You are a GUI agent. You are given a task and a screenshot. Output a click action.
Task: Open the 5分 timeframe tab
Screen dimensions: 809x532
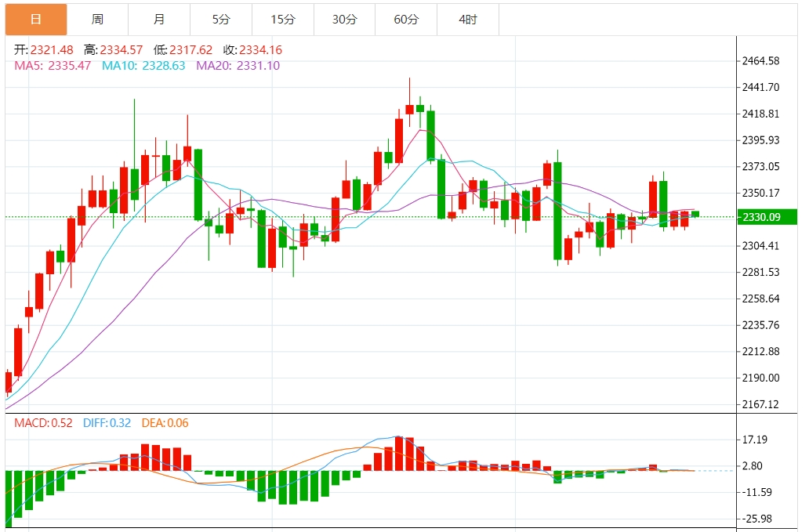pyautogui.click(x=221, y=20)
